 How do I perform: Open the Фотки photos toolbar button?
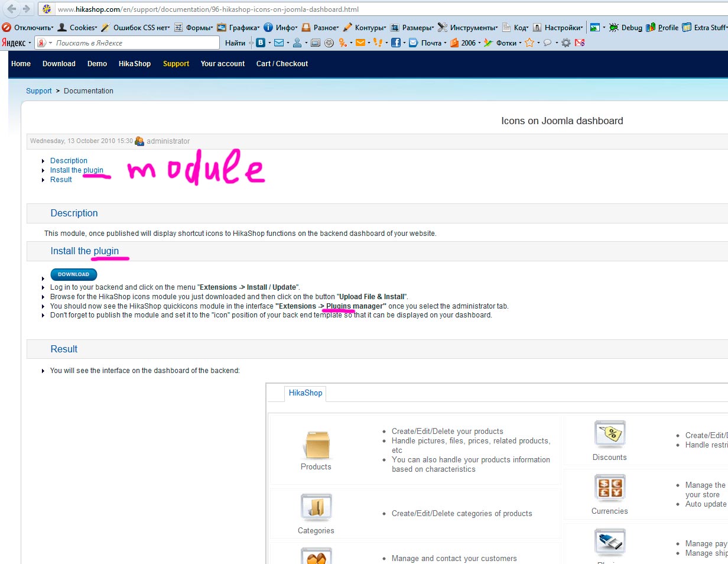click(501, 43)
